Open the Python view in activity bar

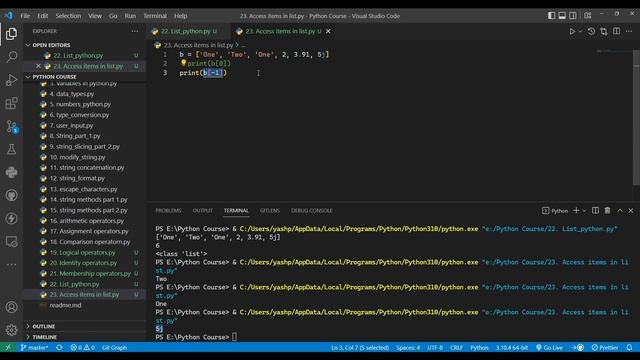(x=11, y=172)
